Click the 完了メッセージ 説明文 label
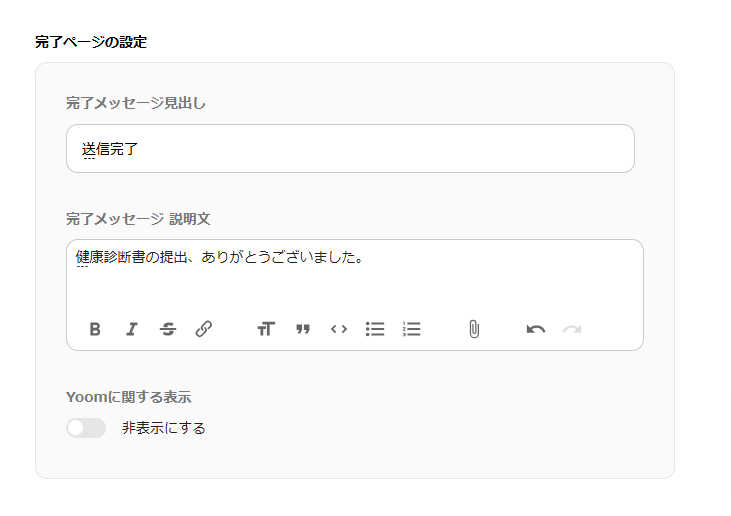 (x=138, y=219)
